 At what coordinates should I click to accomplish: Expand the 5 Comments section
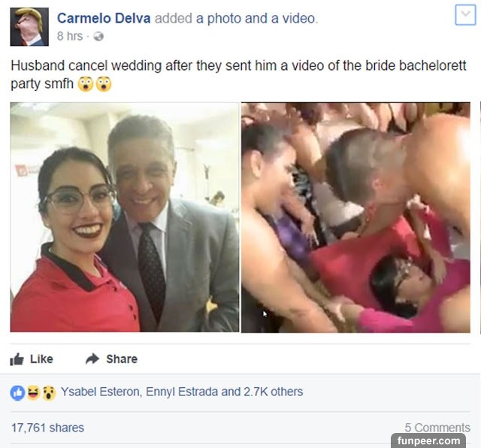(437, 428)
